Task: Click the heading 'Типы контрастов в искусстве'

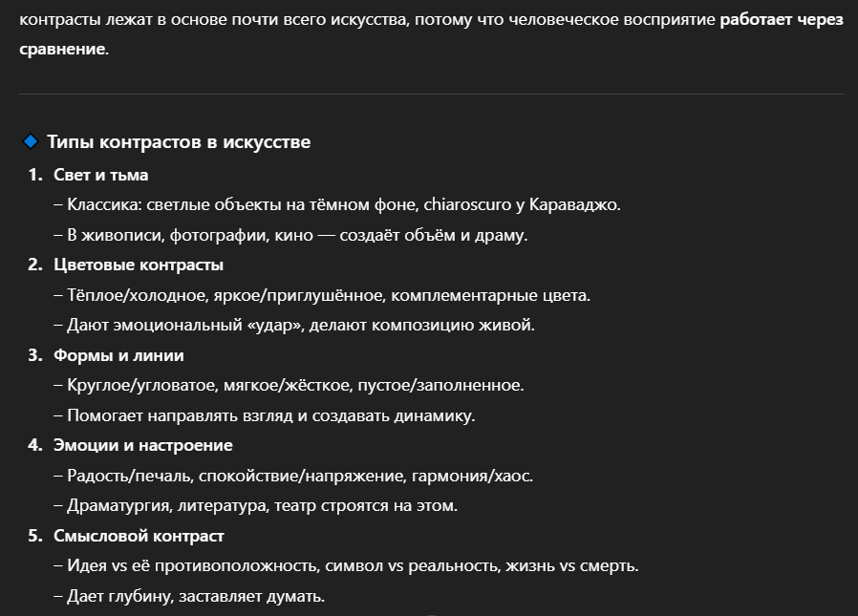Action: [179, 141]
